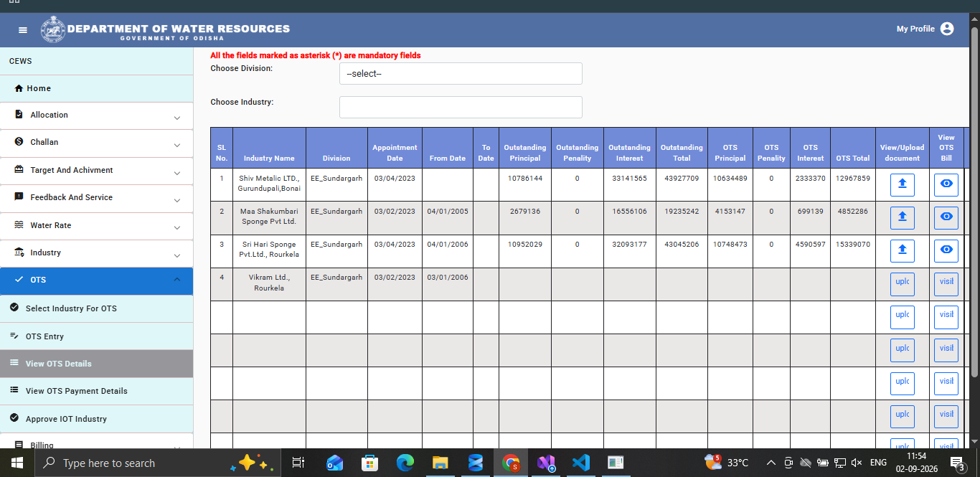Image resolution: width=980 pixels, height=477 pixels.
Task: Click the Odisha government emblem logo
Action: (x=52, y=29)
